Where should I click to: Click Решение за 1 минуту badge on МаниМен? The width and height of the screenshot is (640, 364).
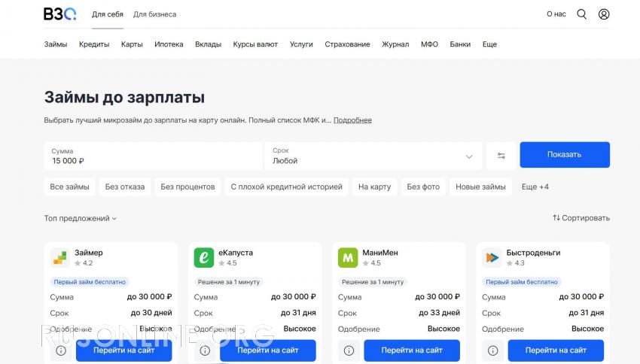click(x=373, y=282)
